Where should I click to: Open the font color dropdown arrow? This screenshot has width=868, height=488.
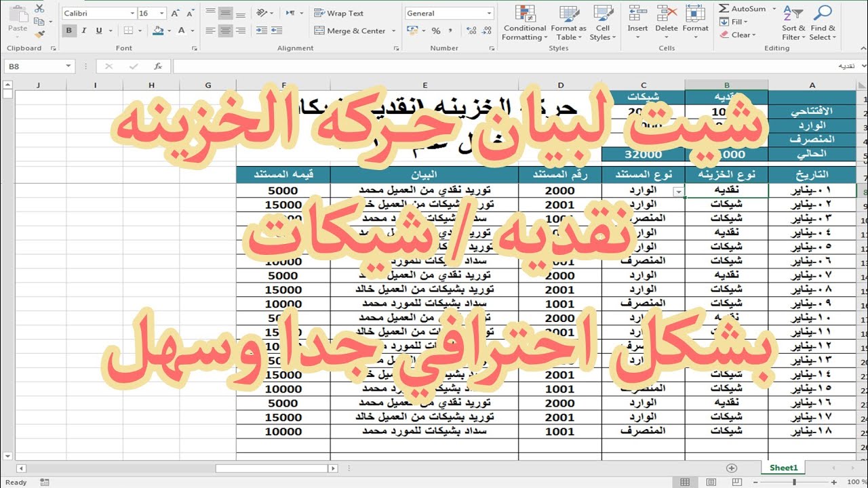click(x=192, y=30)
